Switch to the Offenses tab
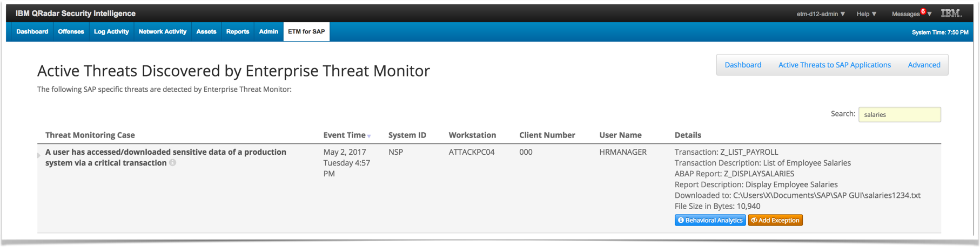 coord(71,32)
